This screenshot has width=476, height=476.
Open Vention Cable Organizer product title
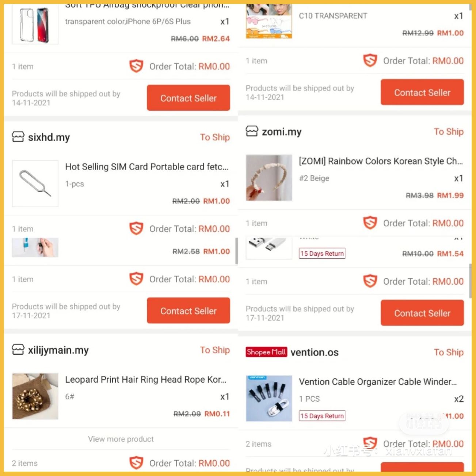click(378, 382)
